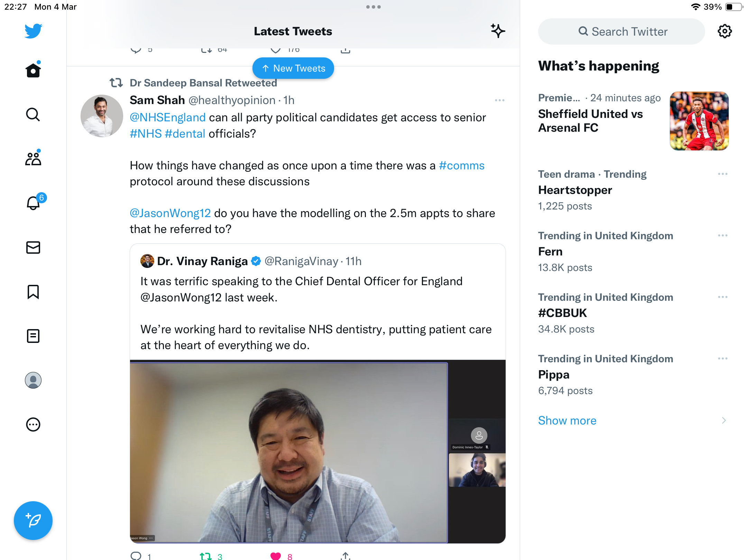Reply to Sam Shah's tweet
Image resolution: width=747 pixels, height=560 pixels.
coord(136,556)
